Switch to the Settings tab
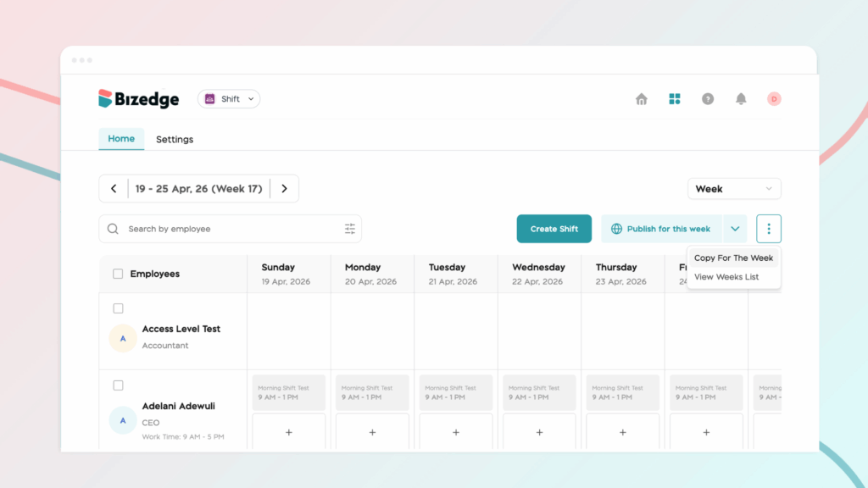The height and width of the screenshot is (488, 868). tap(175, 139)
